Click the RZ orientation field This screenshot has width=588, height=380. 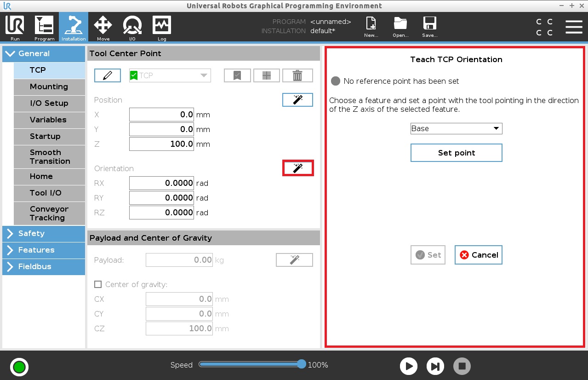(161, 213)
